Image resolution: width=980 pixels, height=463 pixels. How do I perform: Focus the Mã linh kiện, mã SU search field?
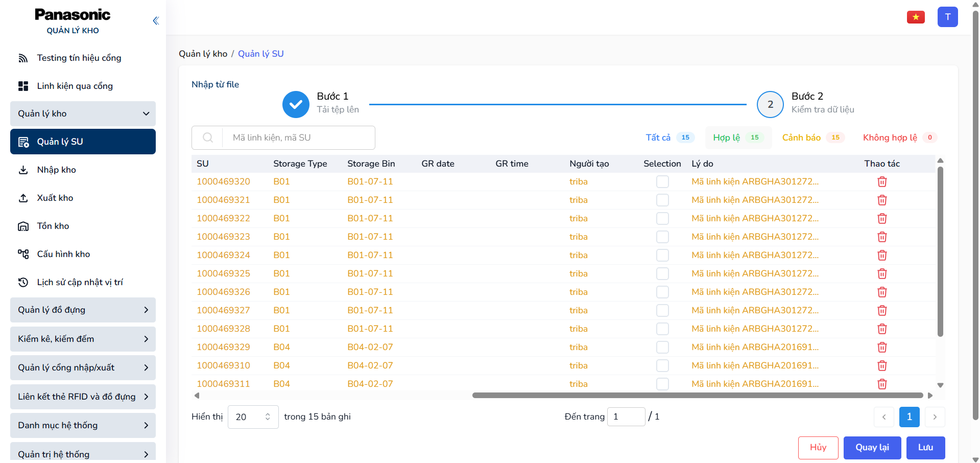[x=299, y=138]
